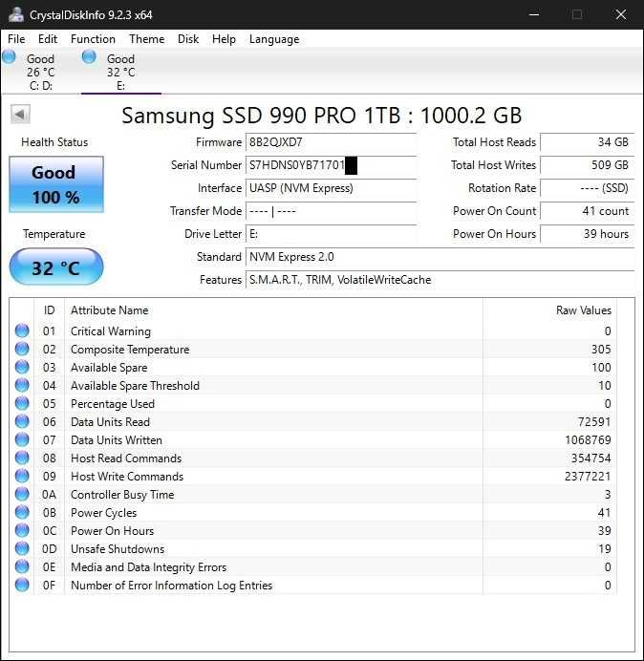The height and width of the screenshot is (661, 644).
Task: Click status orb for Available Spare Threshold
Action: [x=22, y=385]
